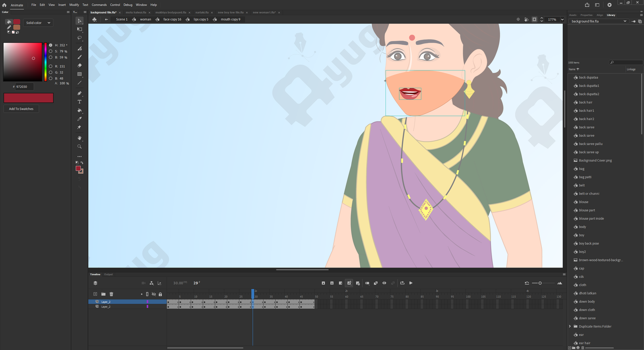Expand the Duplicate Items Folder
The height and width of the screenshot is (350, 644).
coord(570,326)
